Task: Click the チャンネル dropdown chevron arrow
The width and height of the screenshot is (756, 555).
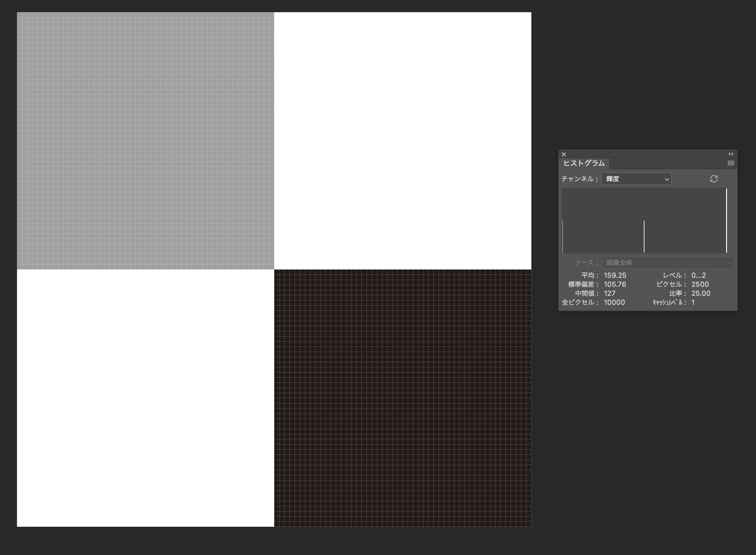Action: [x=667, y=179]
